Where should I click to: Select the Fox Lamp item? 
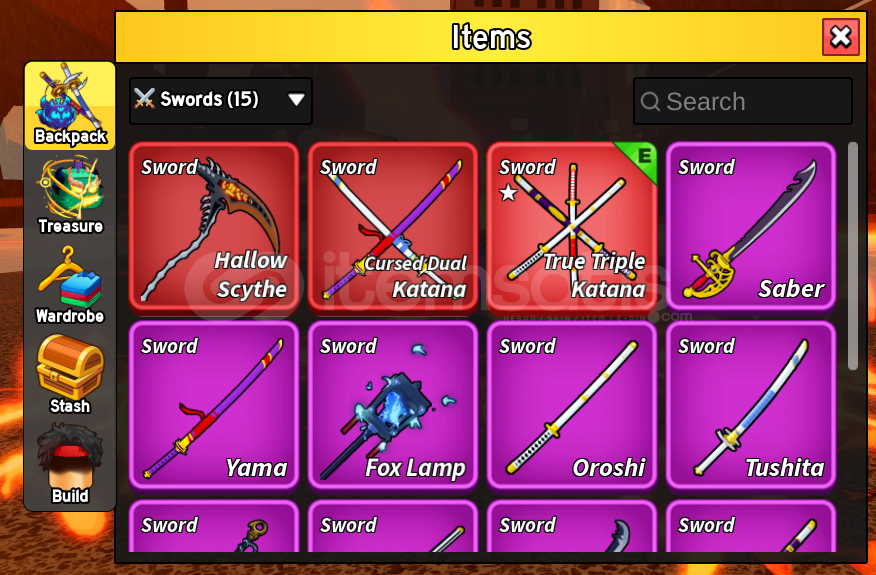tap(393, 405)
